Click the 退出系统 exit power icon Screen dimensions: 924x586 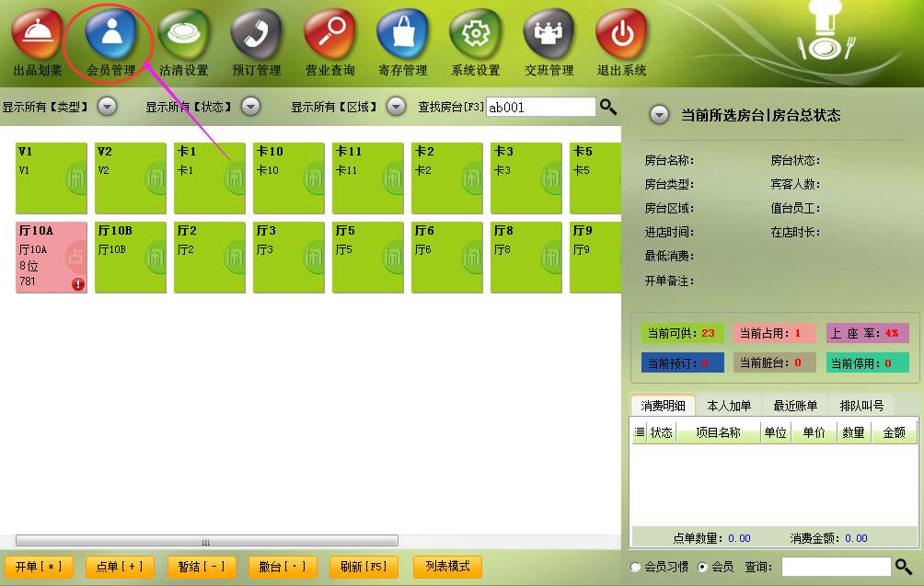622,35
